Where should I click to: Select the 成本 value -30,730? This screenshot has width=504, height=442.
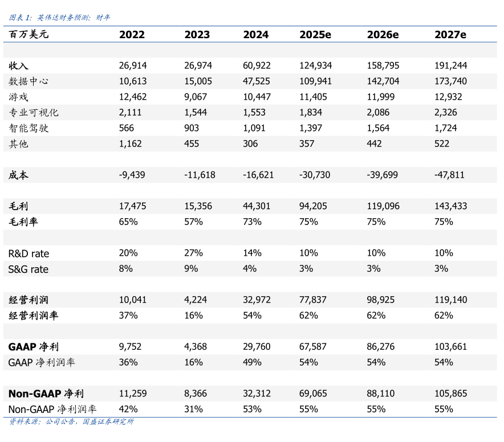pos(315,175)
